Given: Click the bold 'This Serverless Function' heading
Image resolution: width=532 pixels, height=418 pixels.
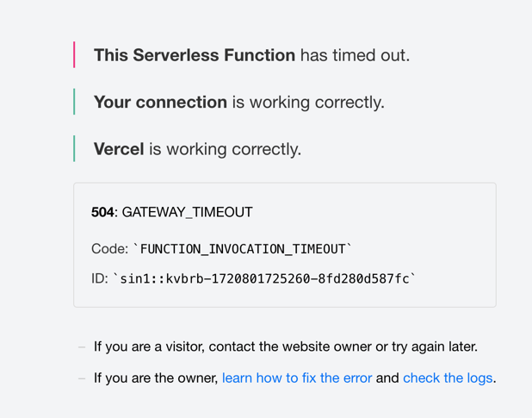Looking at the screenshot, I should click(x=195, y=55).
